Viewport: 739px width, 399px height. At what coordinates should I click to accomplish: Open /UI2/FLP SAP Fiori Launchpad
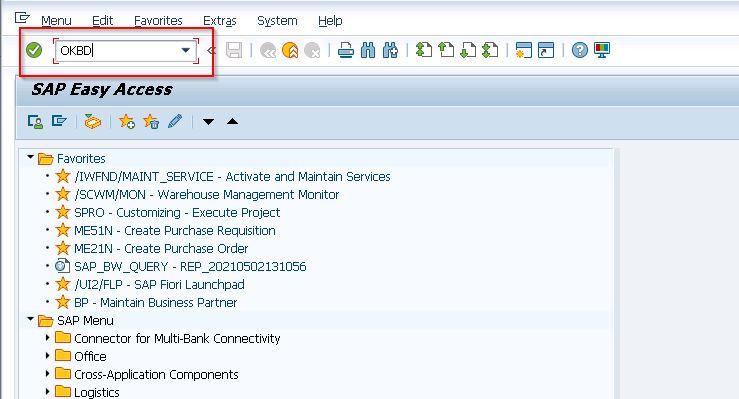(x=159, y=285)
